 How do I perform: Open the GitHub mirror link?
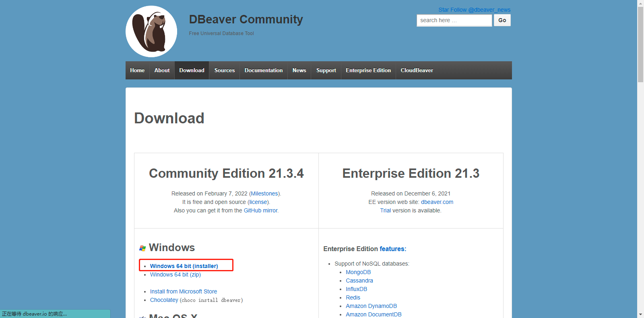(260, 210)
